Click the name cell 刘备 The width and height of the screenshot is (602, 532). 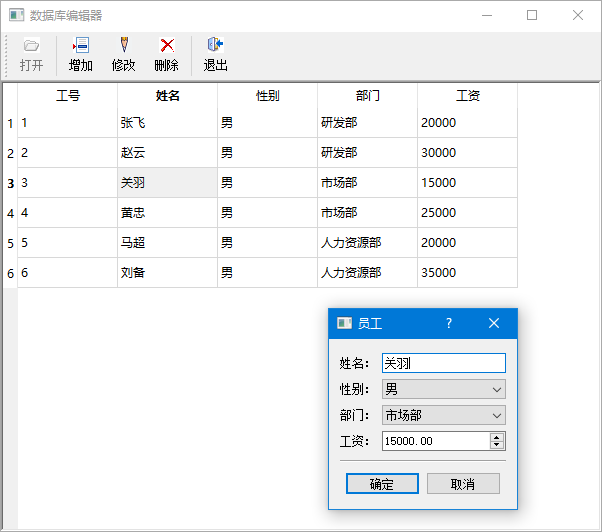167,273
